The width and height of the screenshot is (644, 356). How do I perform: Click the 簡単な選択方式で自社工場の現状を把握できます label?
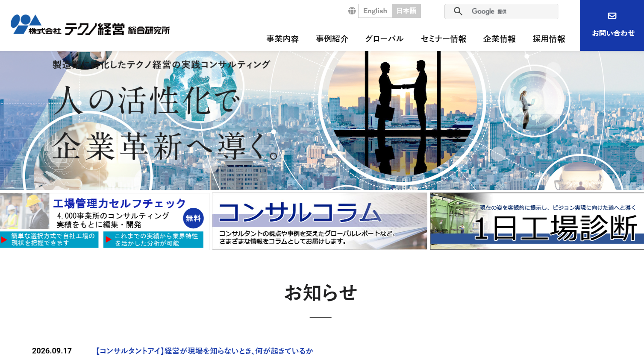(x=50, y=239)
